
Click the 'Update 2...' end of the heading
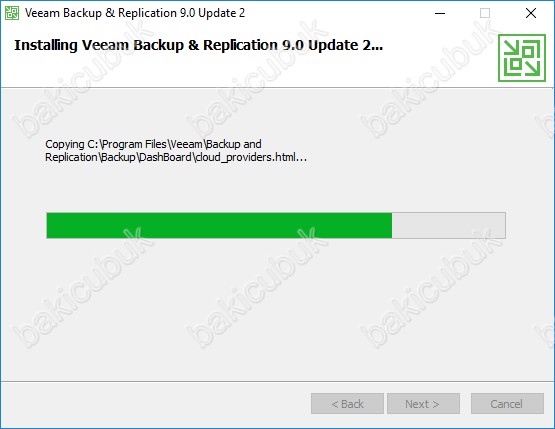click(x=345, y=45)
